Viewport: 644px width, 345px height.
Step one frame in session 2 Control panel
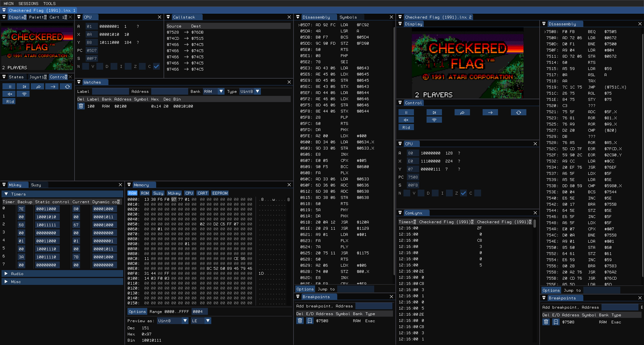pyautogui.click(x=434, y=113)
